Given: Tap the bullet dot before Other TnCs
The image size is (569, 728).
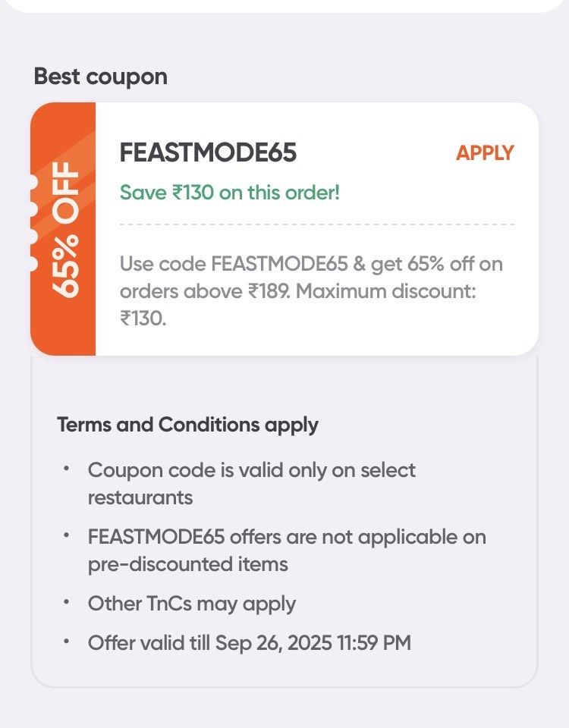Looking at the screenshot, I should coord(67,603).
